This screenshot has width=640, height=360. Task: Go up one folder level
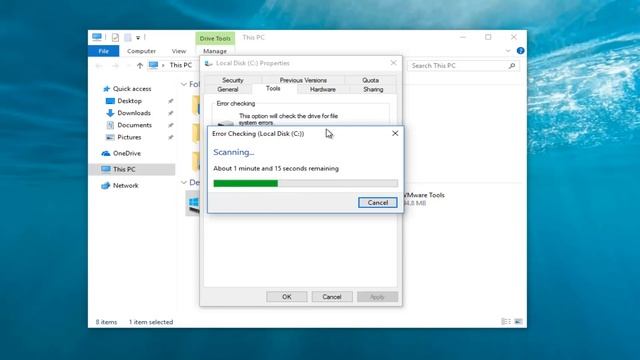140,65
